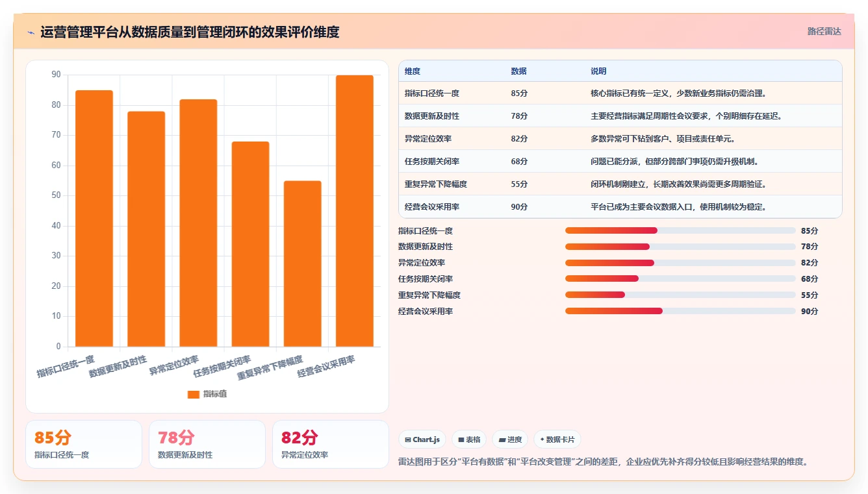Click the 任务按期关闭率 bar in the chart
The width and height of the screenshot is (868, 494).
[x=250, y=244]
